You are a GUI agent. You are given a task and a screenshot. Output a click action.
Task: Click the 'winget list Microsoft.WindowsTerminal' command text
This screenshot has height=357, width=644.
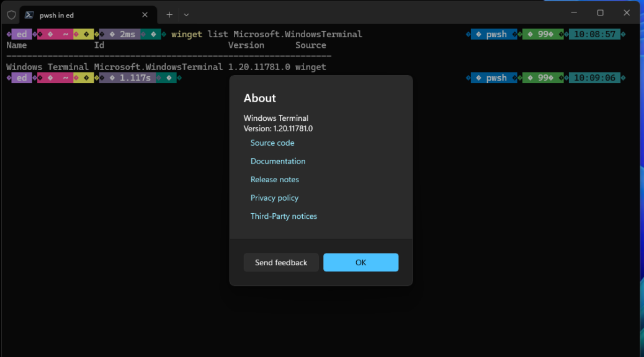(x=267, y=34)
